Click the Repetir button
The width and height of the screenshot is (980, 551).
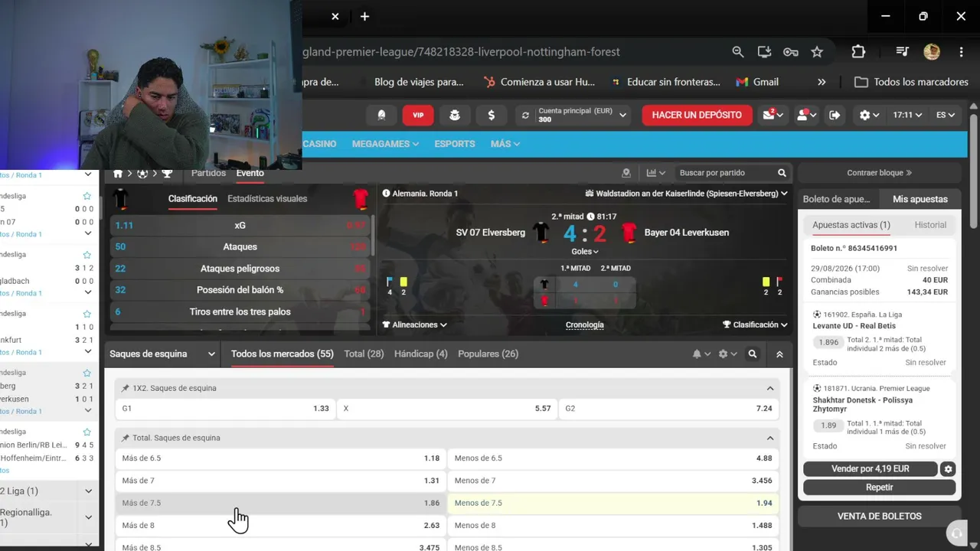pos(879,487)
